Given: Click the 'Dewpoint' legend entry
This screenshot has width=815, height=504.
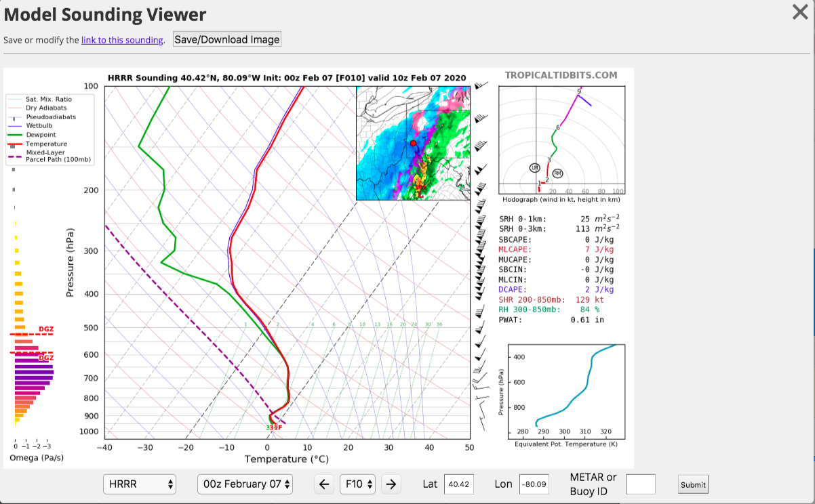Looking at the screenshot, I should [41, 135].
